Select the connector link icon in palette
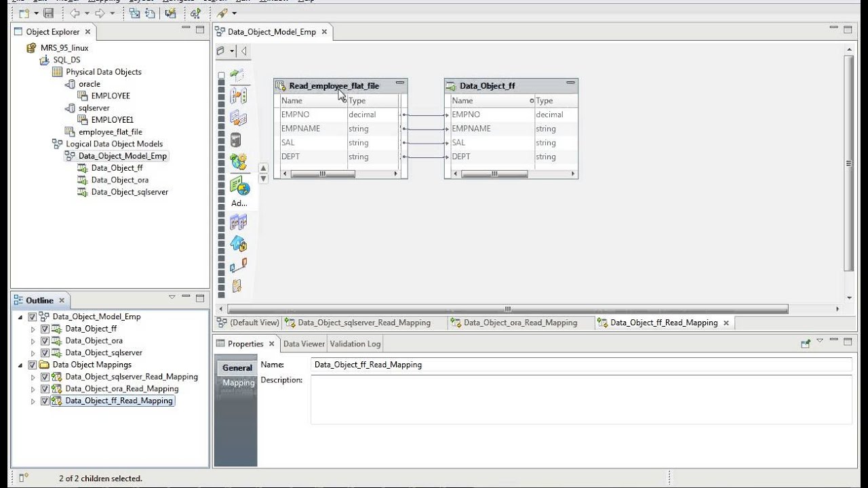 [238, 265]
